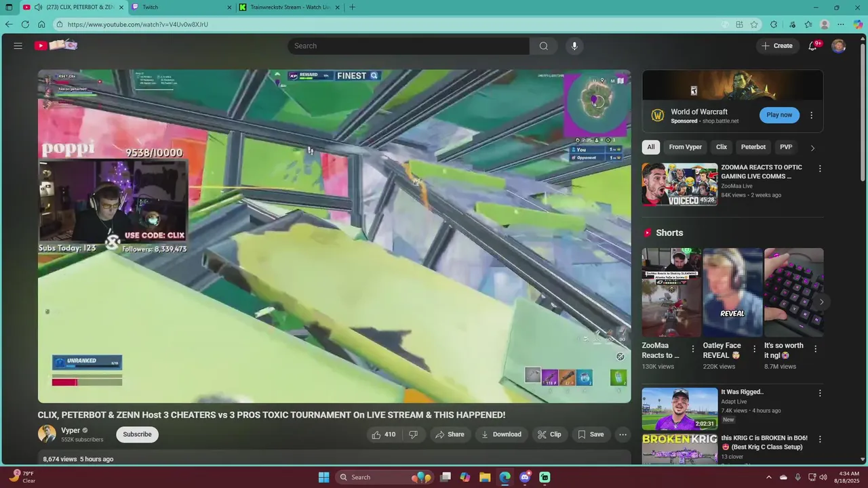Open Edge tab actions menu icon
This screenshot has height=488, width=868.
[9, 7]
